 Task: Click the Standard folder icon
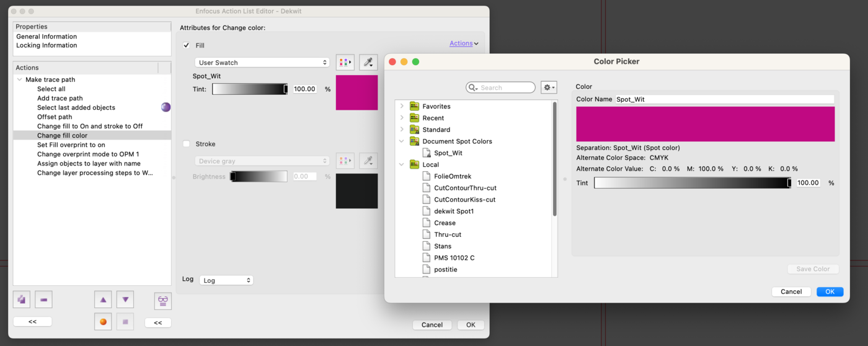[x=414, y=130]
